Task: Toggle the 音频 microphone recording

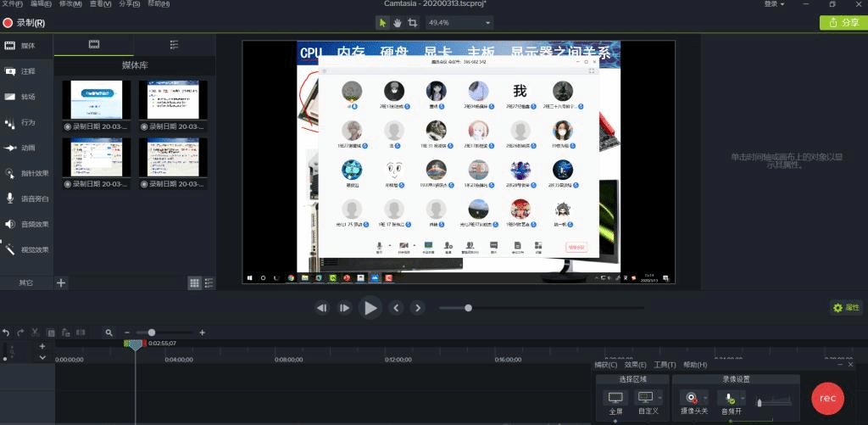Action: coord(728,397)
